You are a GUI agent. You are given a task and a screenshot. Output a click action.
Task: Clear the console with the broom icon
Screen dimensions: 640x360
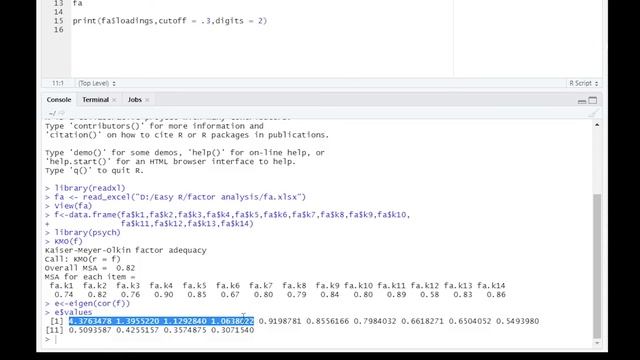[593, 113]
